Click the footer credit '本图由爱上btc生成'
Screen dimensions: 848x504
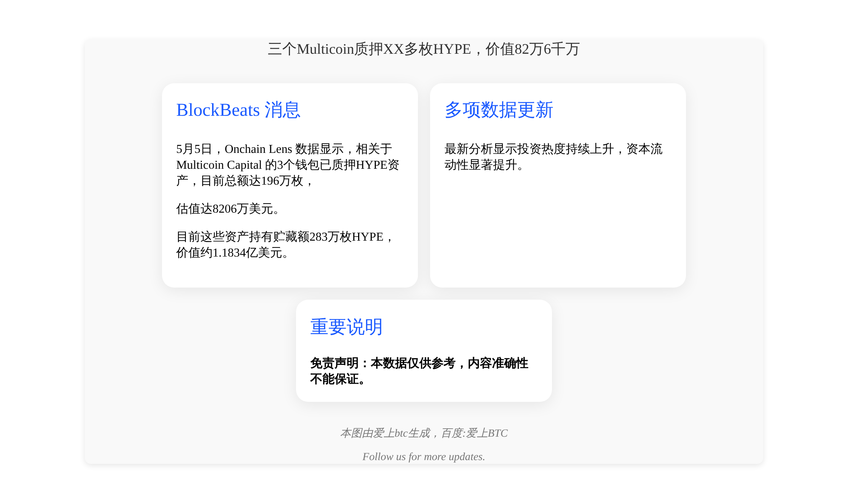[x=424, y=433]
